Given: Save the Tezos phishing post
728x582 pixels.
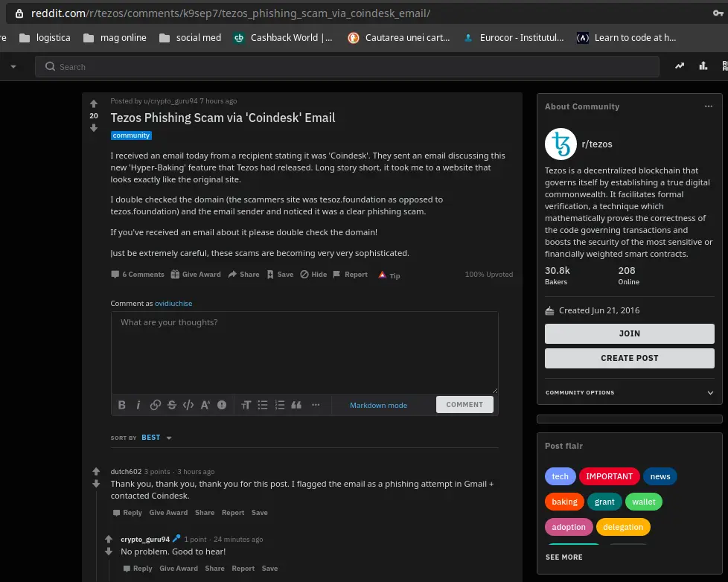Looking at the screenshot, I should pyautogui.click(x=280, y=275).
